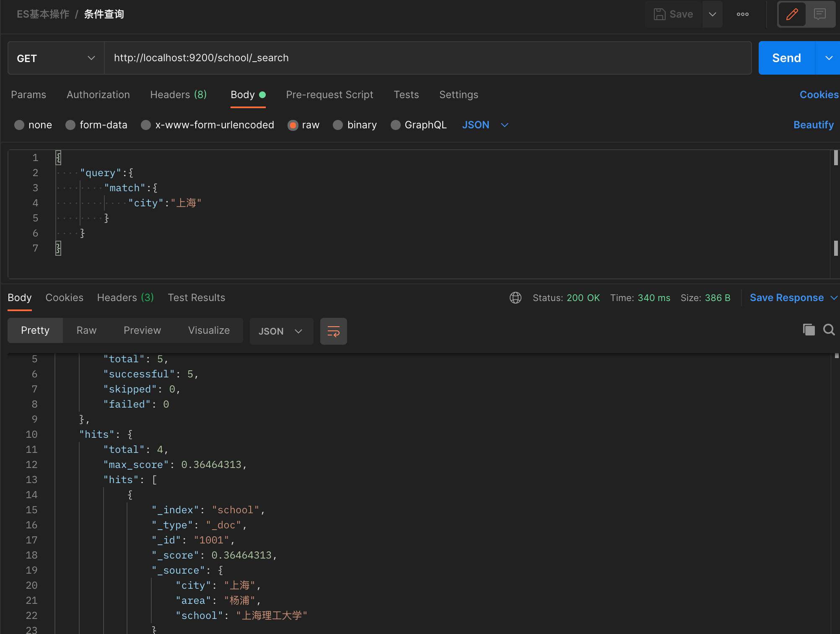Open the Params tab
The height and width of the screenshot is (634, 840).
pos(29,95)
